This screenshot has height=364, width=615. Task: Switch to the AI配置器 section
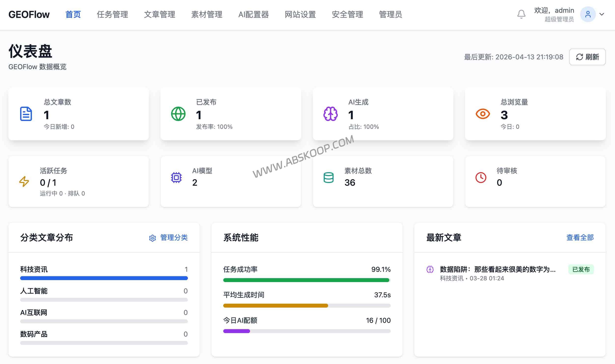(253, 15)
